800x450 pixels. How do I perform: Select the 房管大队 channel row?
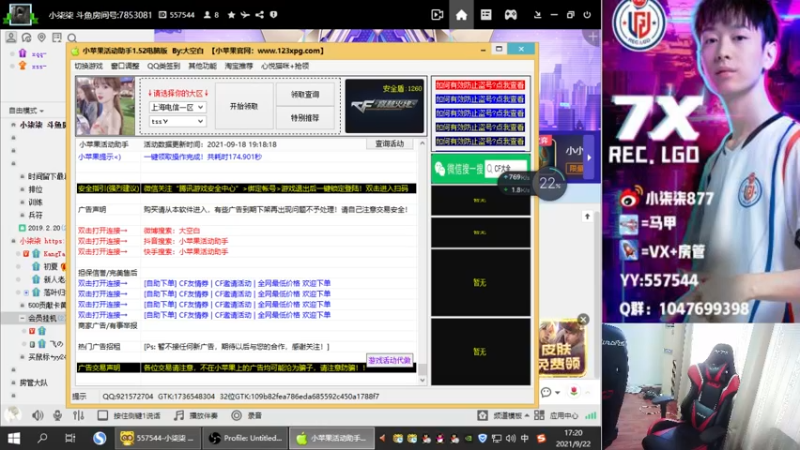pyautogui.click(x=34, y=382)
